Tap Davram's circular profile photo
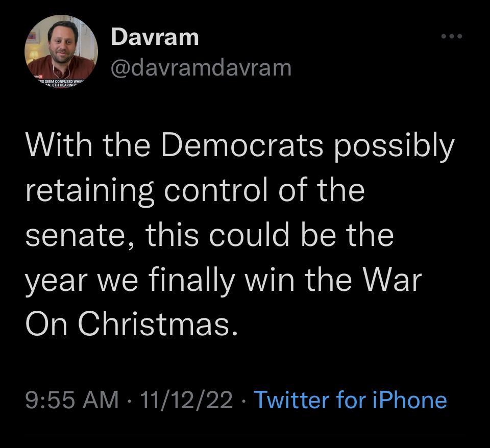Image resolution: width=490 pixels, height=448 pixels. tap(61, 51)
